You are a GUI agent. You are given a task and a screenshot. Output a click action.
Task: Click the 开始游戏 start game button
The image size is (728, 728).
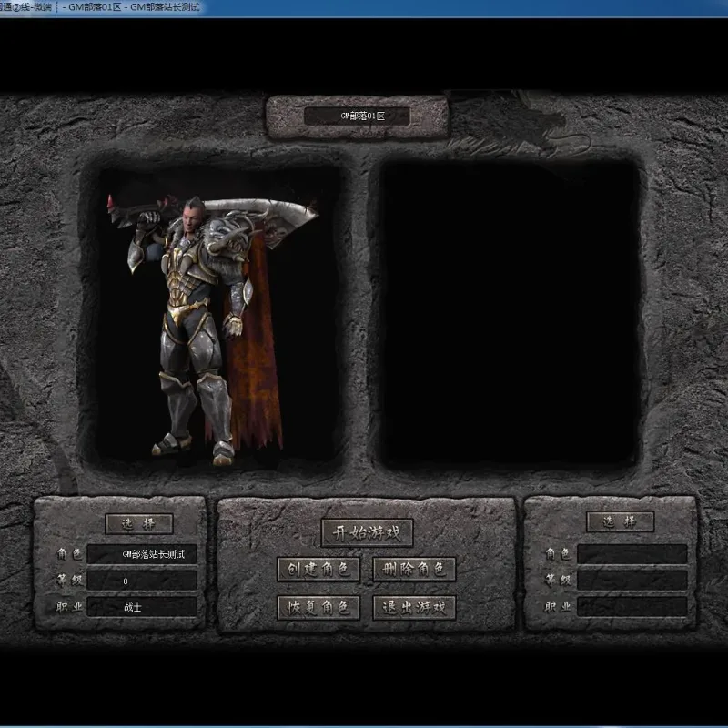(x=367, y=532)
